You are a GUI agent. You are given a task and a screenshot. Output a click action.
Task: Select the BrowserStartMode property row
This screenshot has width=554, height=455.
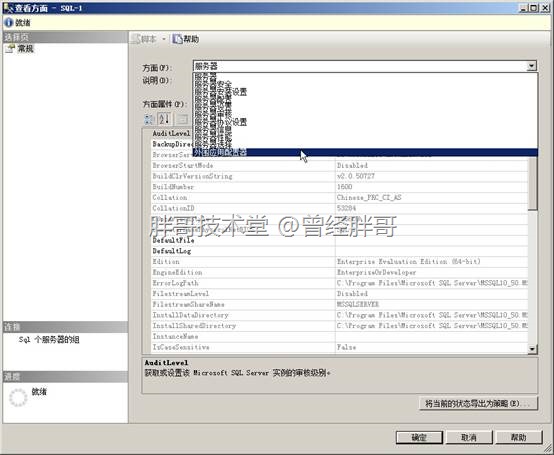(340, 165)
